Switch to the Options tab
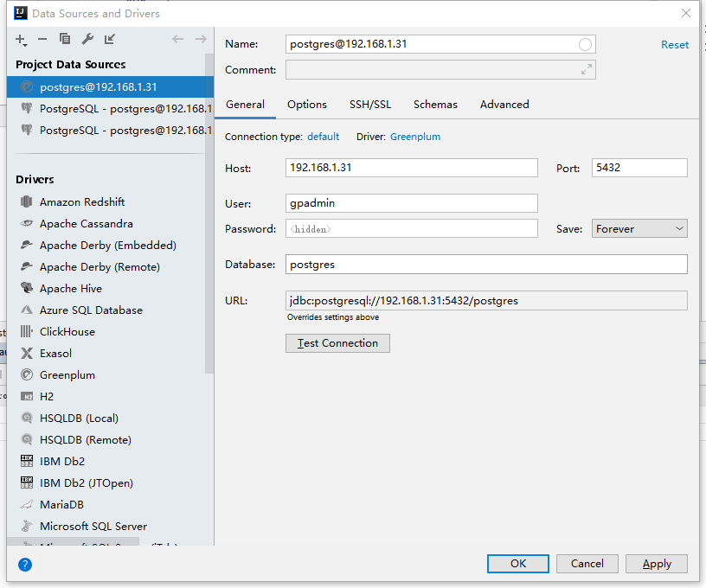The width and height of the screenshot is (706, 588). (307, 105)
